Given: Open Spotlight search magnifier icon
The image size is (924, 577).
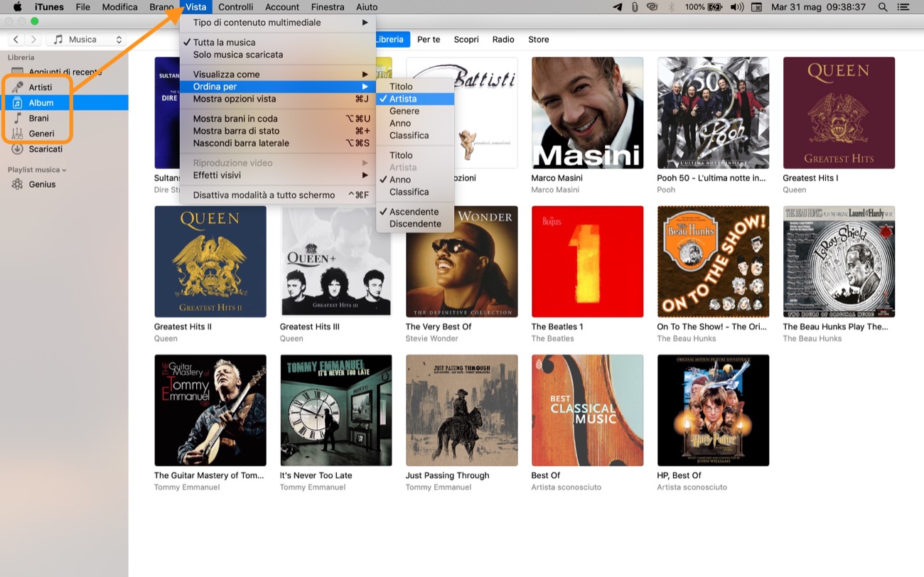Looking at the screenshot, I should [x=883, y=7].
